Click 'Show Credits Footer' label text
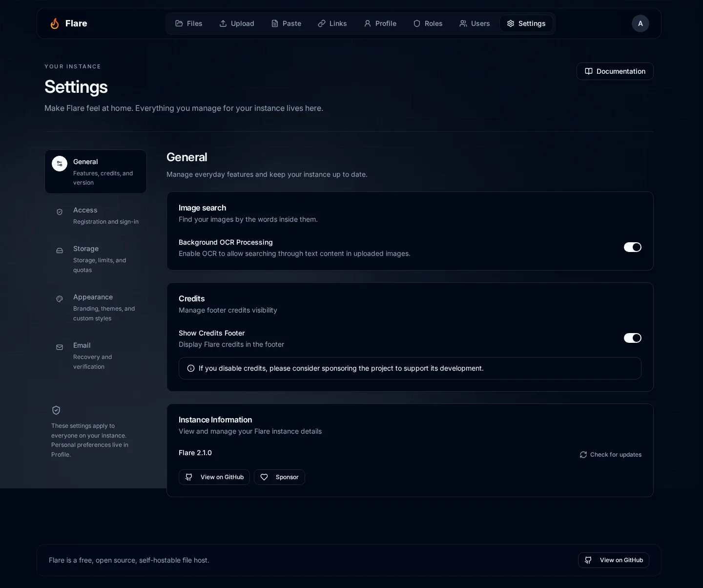Viewport: 703px width, 588px height. [x=211, y=333]
